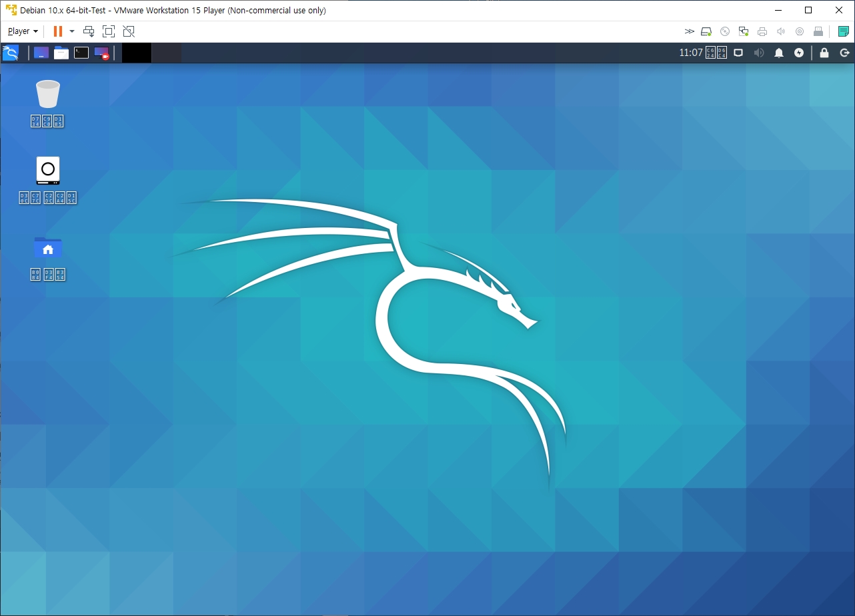Launch the terminal emulator from panel
The image size is (855, 616).
81,53
